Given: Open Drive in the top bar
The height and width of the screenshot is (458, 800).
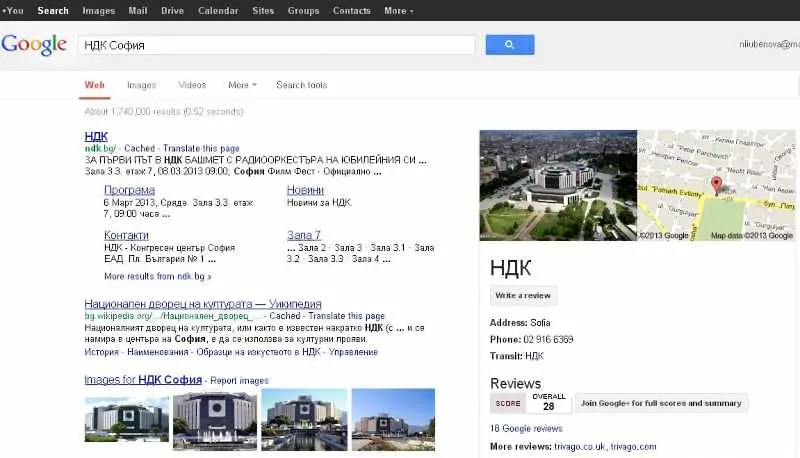Looking at the screenshot, I should click(172, 11).
